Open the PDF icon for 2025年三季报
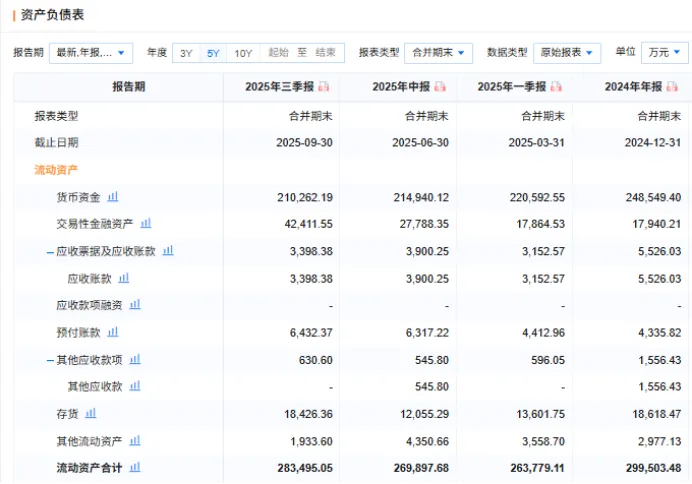The image size is (692, 484). 324,87
